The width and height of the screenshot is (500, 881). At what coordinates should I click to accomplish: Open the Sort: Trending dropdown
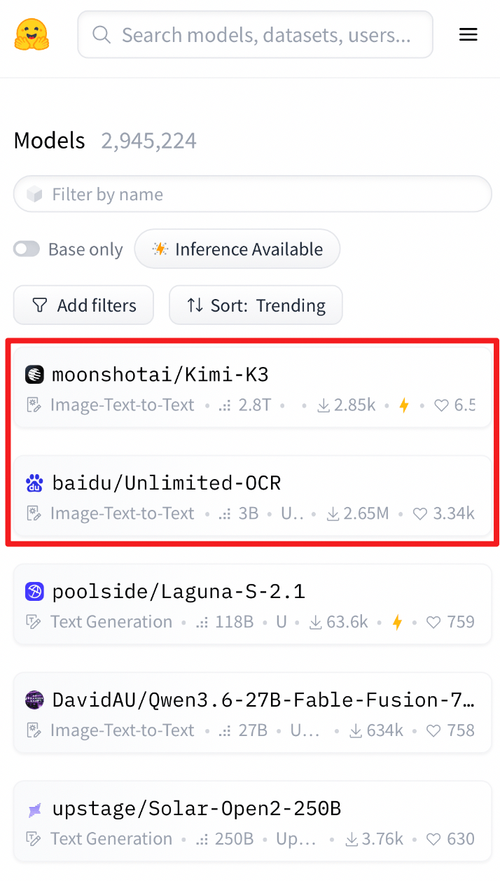tap(256, 305)
